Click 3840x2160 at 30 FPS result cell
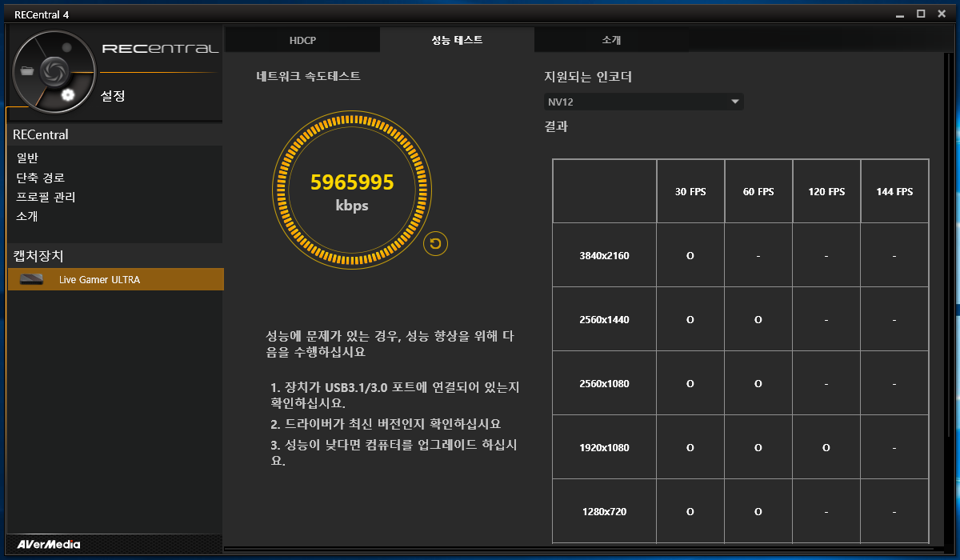 coord(690,255)
